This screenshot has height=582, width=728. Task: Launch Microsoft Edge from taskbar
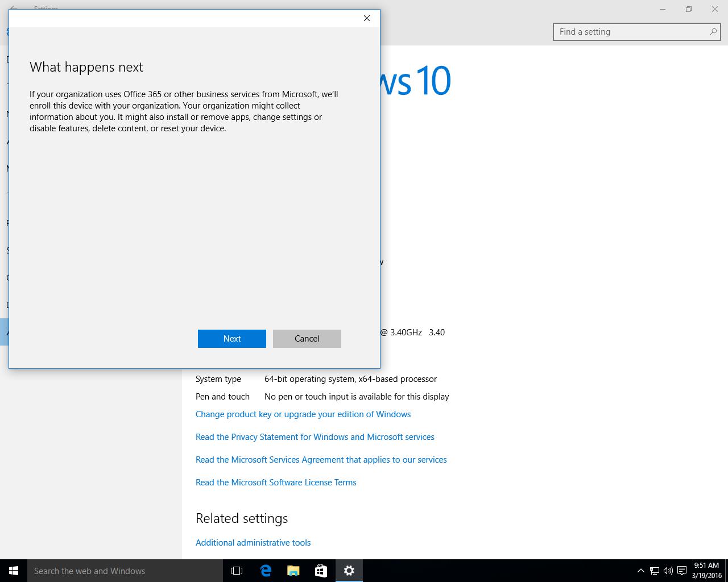coord(265,571)
